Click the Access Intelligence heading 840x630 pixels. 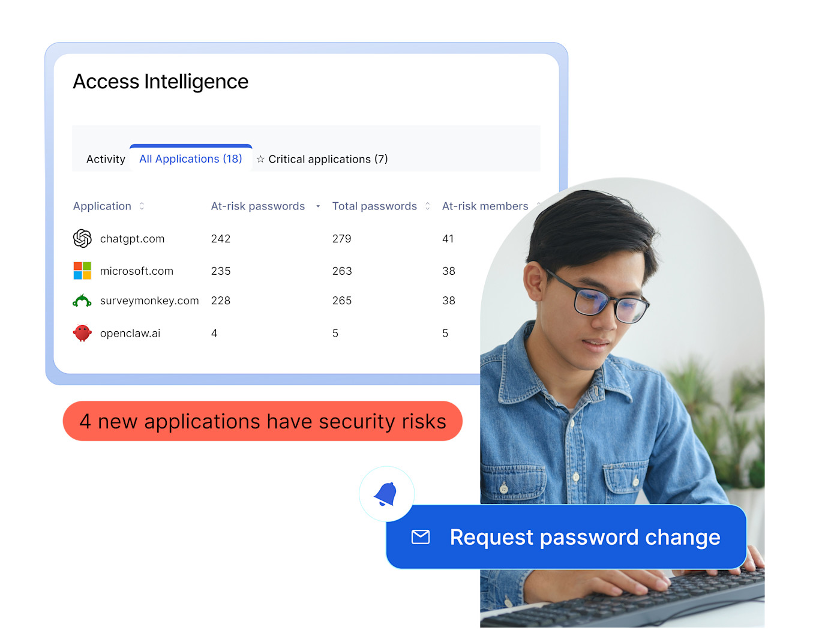(x=161, y=82)
